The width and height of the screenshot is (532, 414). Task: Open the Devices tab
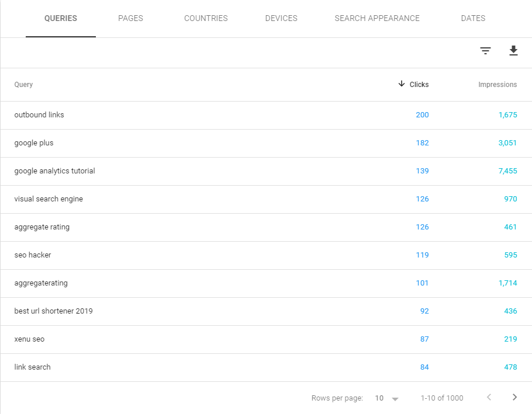point(281,18)
